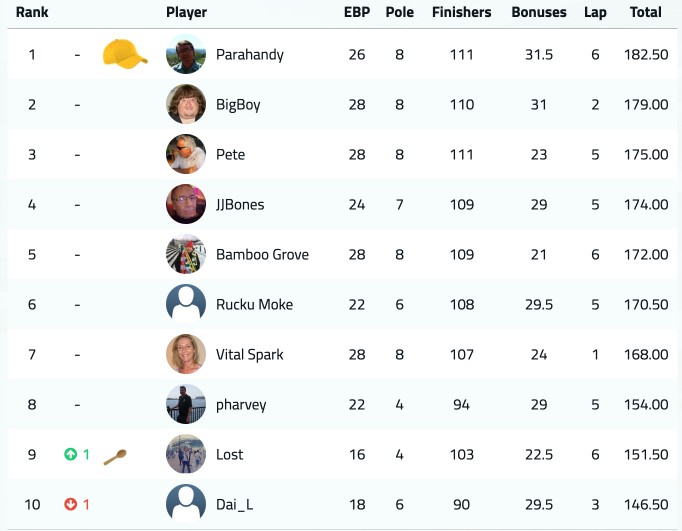
Task: Select JJBones avatar image
Action: point(186,204)
